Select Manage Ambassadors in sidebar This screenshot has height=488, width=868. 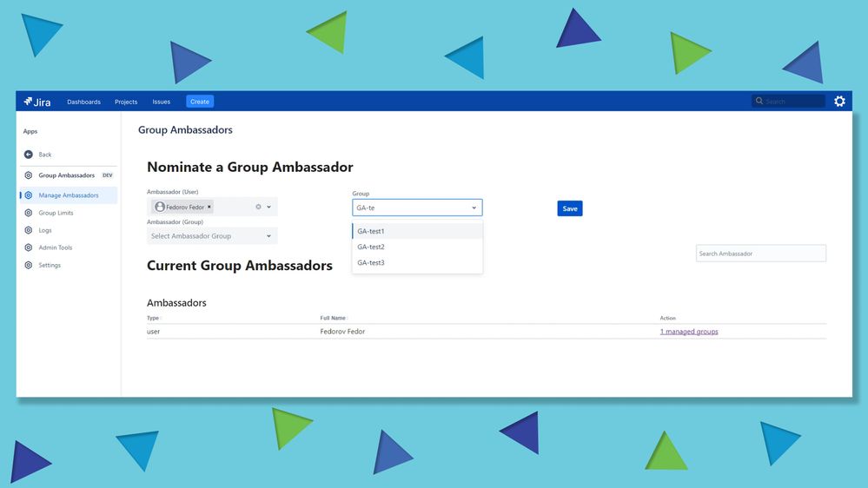[69, 195]
